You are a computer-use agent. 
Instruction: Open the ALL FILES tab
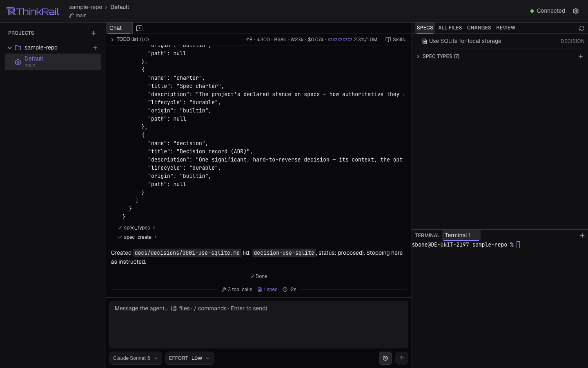tap(450, 28)
